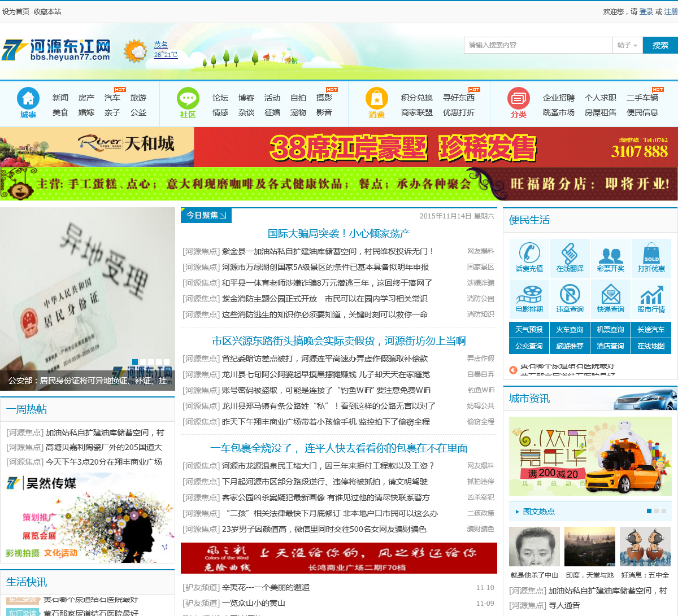
Task: Click 设为首页 at top
Action: point(16,11)
